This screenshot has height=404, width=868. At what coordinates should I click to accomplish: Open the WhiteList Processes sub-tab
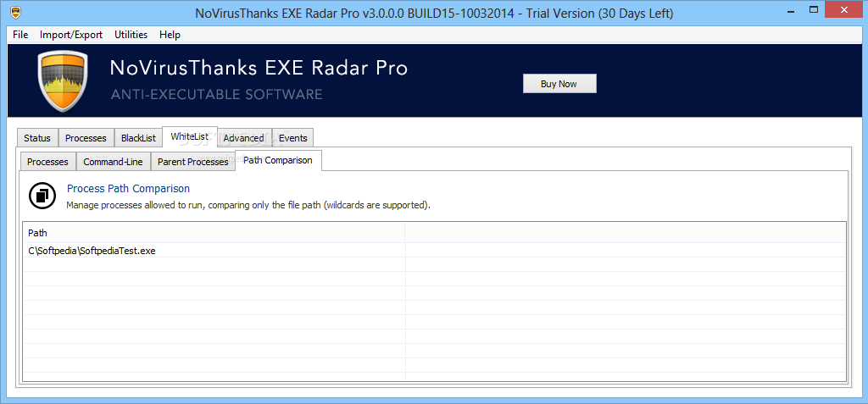click(x=47, y=162)
